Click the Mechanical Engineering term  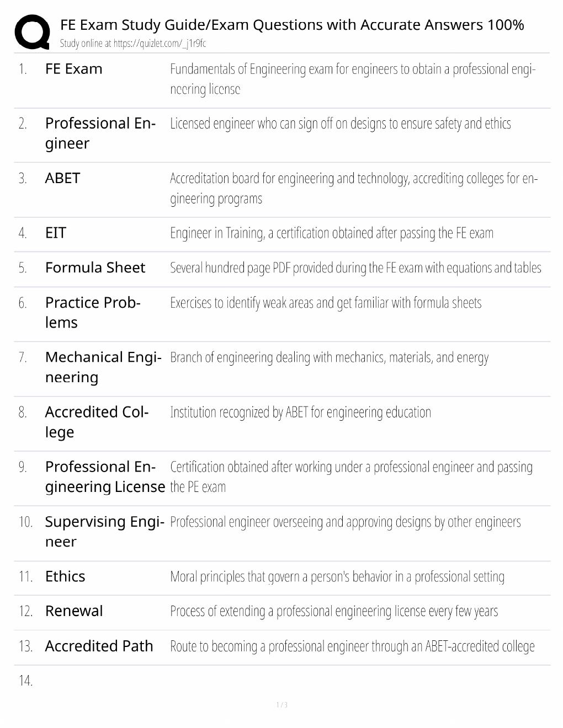click(103, 367)
